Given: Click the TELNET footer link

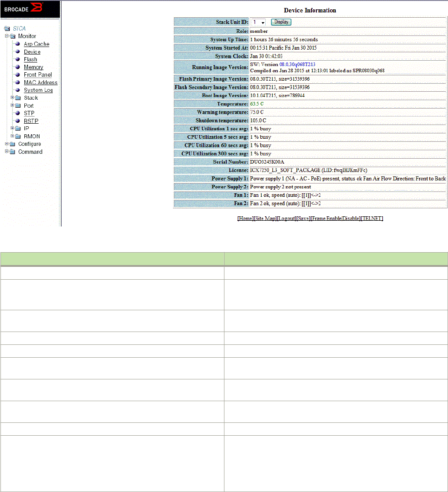Looking at the screenshot, I should pyautogui.click(x=372, y=219).
